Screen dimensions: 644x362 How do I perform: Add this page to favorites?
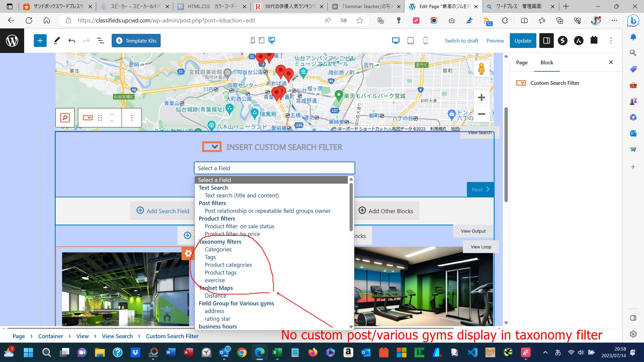coord(360,20)
